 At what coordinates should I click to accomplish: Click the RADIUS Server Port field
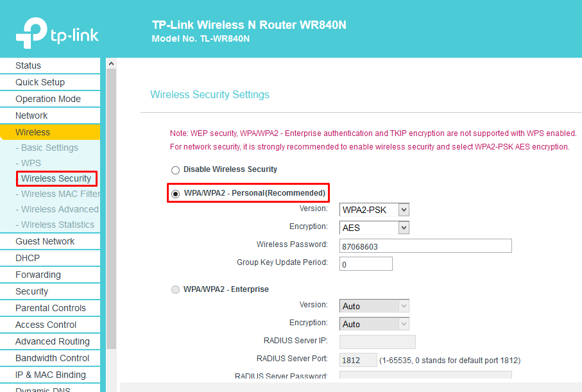[358, 360]
